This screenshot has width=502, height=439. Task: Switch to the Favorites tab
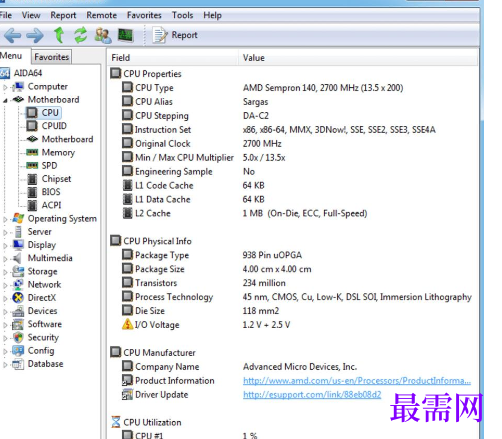coord(52,57)
